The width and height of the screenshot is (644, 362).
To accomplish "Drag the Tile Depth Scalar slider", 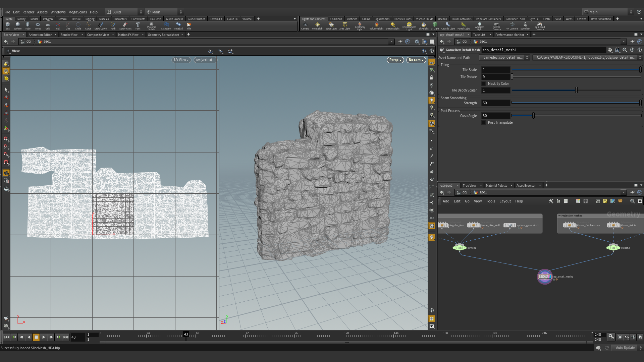I will pyautogui.click(x=576, y=90).
